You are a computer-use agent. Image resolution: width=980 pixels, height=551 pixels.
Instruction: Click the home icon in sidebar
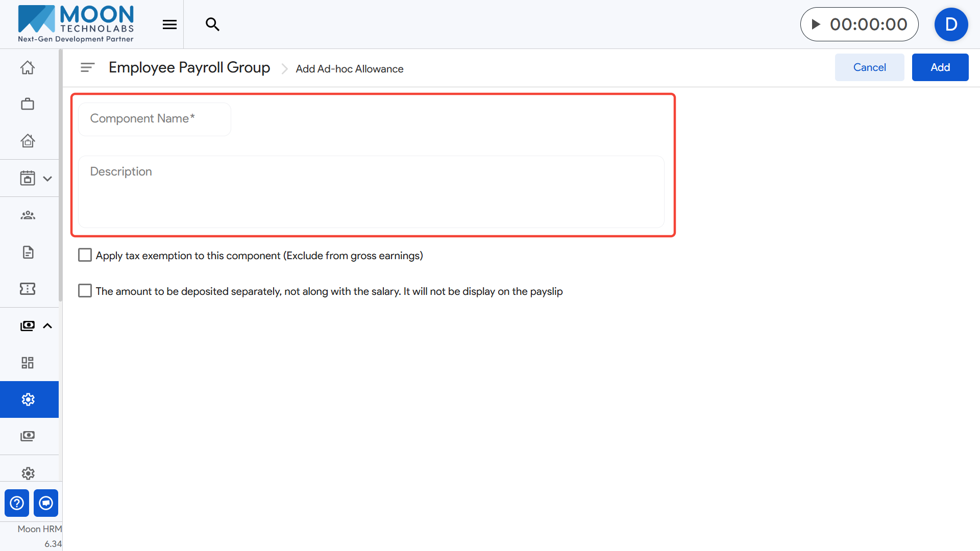(x=28, y=67)
